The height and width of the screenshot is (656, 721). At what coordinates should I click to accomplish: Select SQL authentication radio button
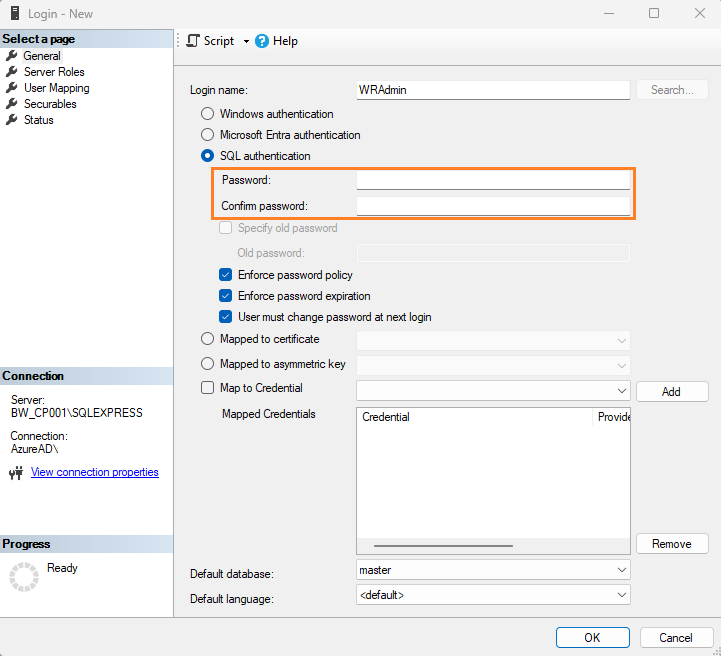[x=207, y=156]
